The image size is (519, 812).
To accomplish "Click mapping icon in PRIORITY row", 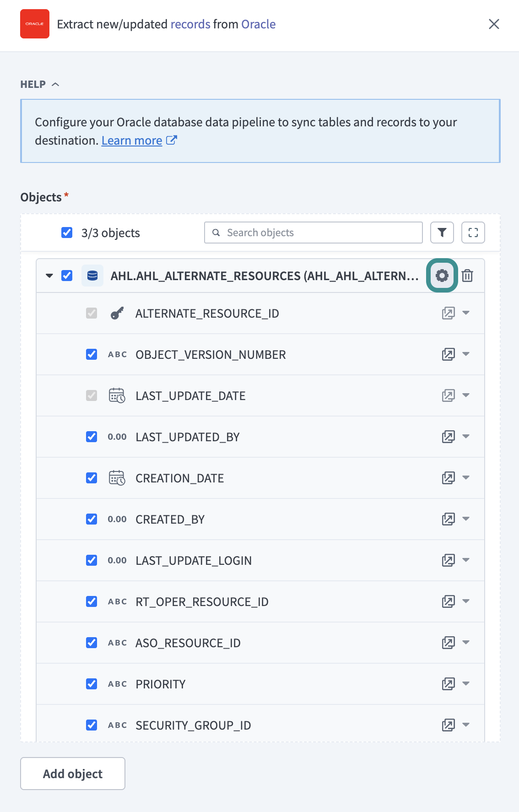I will coord(448,684).
